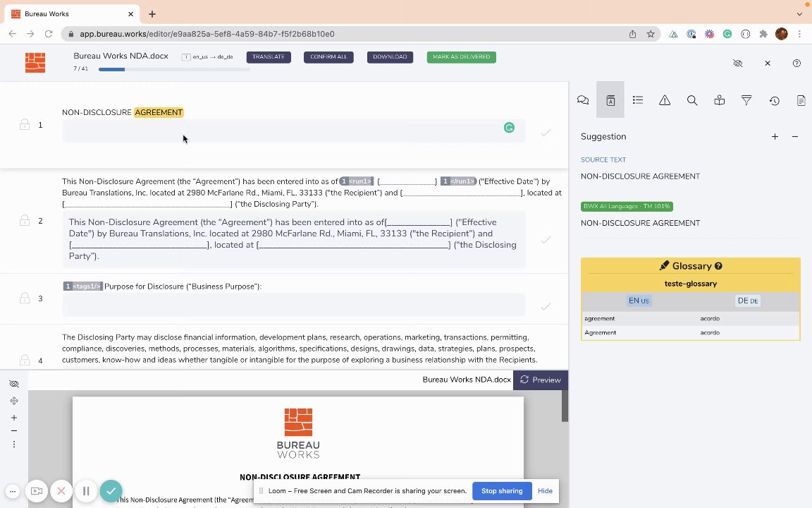Confirm segment 1 with its checkmark
Screen dimensions: 812x508
546,133
